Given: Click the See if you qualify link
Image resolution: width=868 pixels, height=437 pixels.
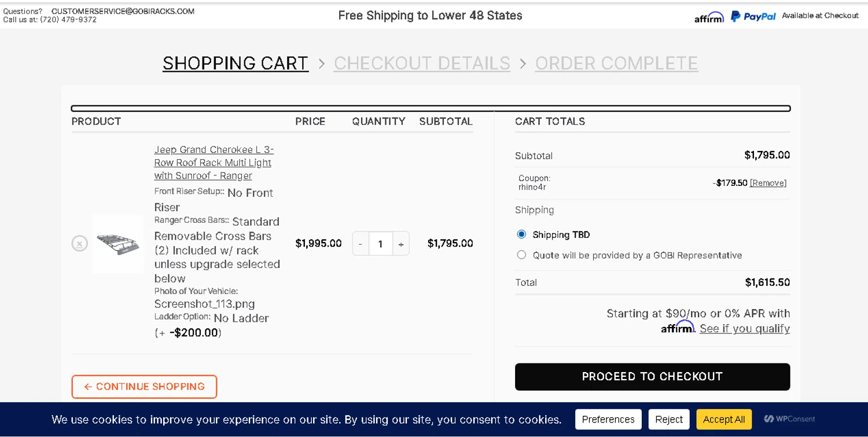Looking at the screenshot, I should (x=745, y=329).
